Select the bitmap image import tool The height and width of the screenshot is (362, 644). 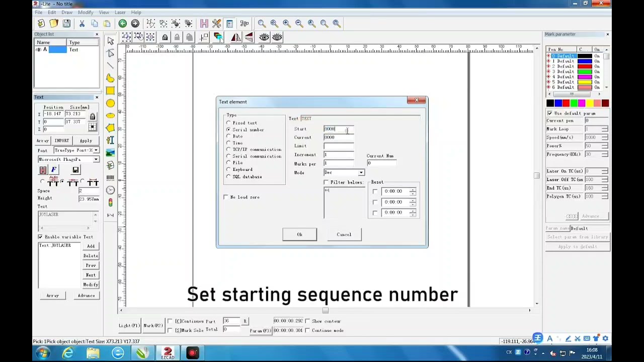tap(110, 153)
